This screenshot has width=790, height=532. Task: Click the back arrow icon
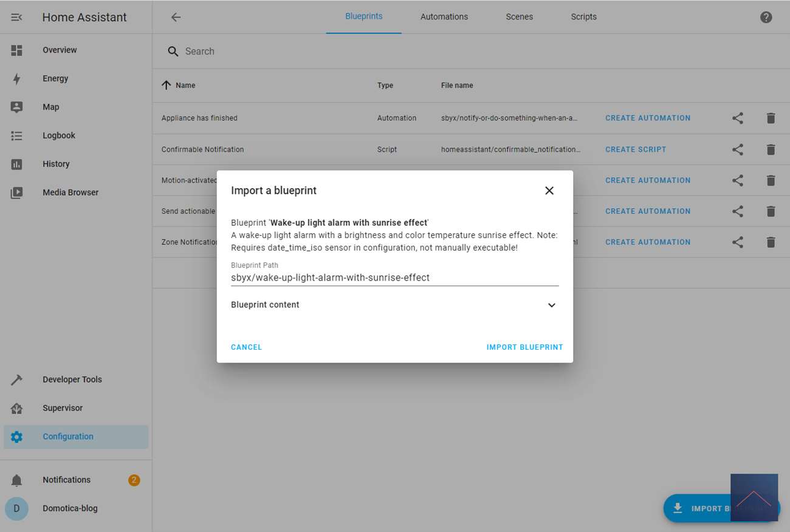(x=176, y=17)
